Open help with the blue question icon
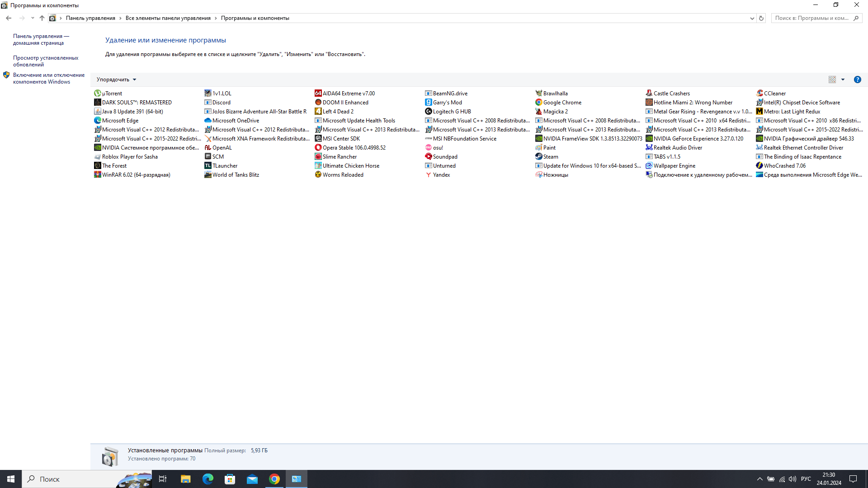The width and height of the screenshot is (868, 488). (x=857, y=80)
